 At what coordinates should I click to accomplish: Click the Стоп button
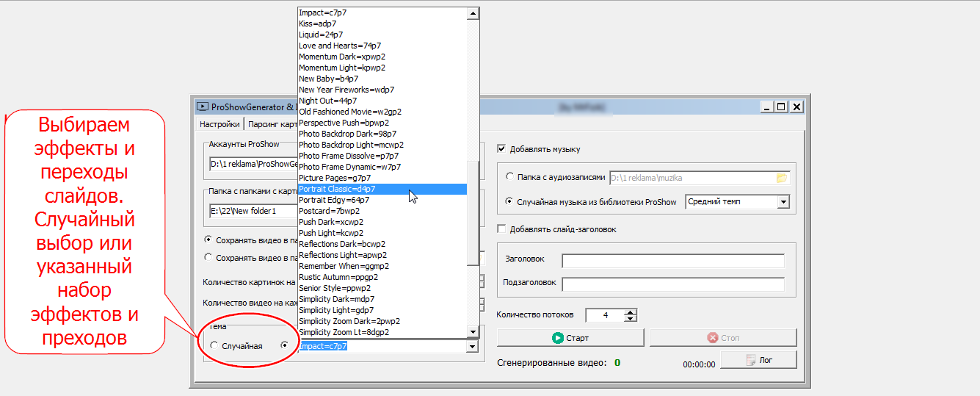coord(723,338)
